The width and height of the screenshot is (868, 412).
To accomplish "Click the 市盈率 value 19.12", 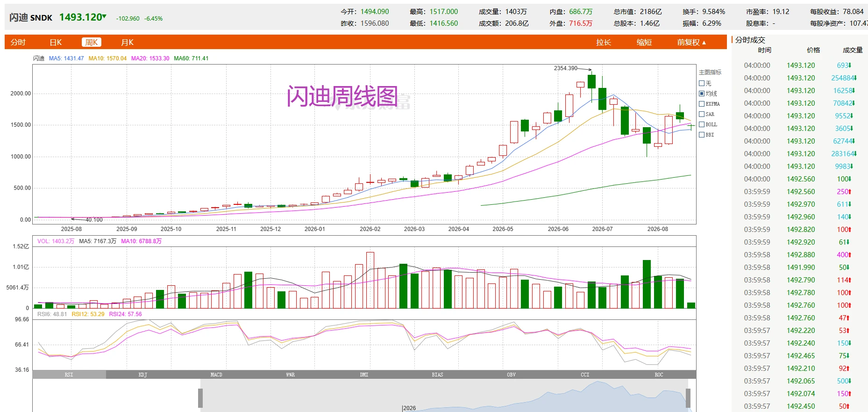I will [x=781, y=12].
